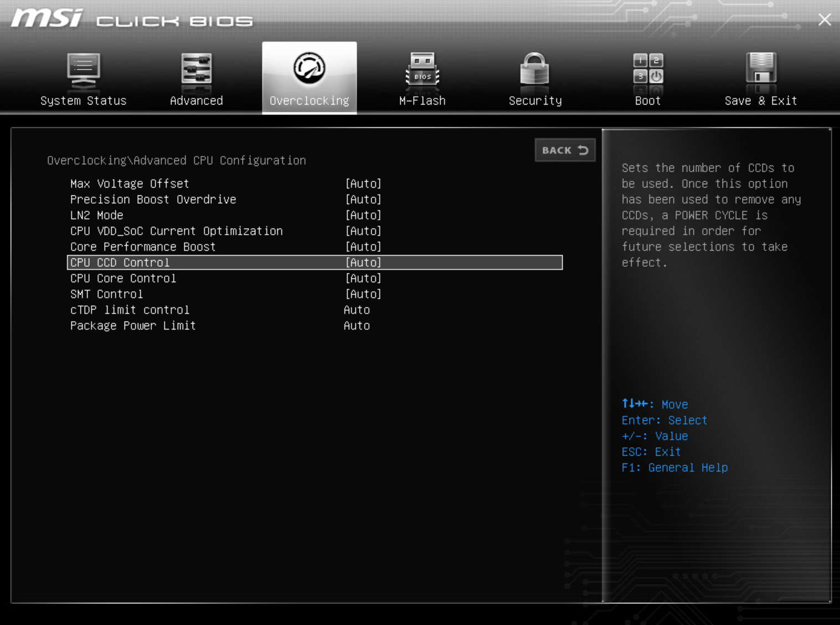Open the Boot priority icon
The width and height of the screenshot is (840, 625).
click(x=647, y=71)
